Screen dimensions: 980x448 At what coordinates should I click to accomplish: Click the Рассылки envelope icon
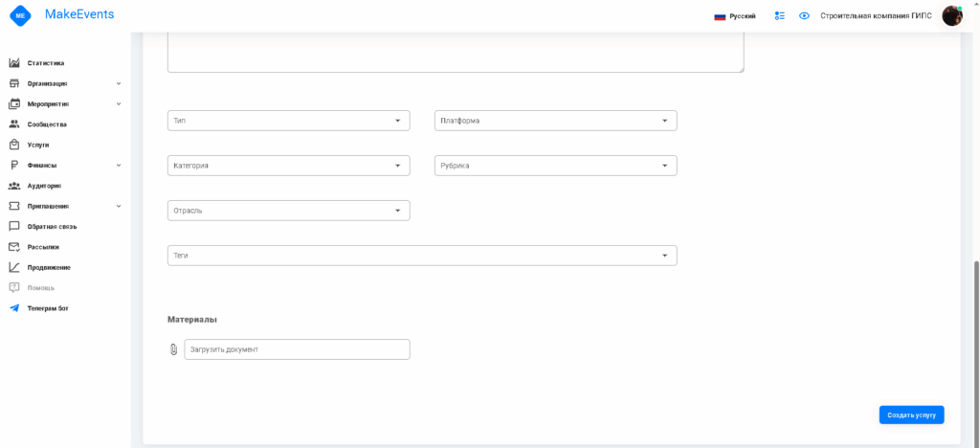click(x=14, y=247)
